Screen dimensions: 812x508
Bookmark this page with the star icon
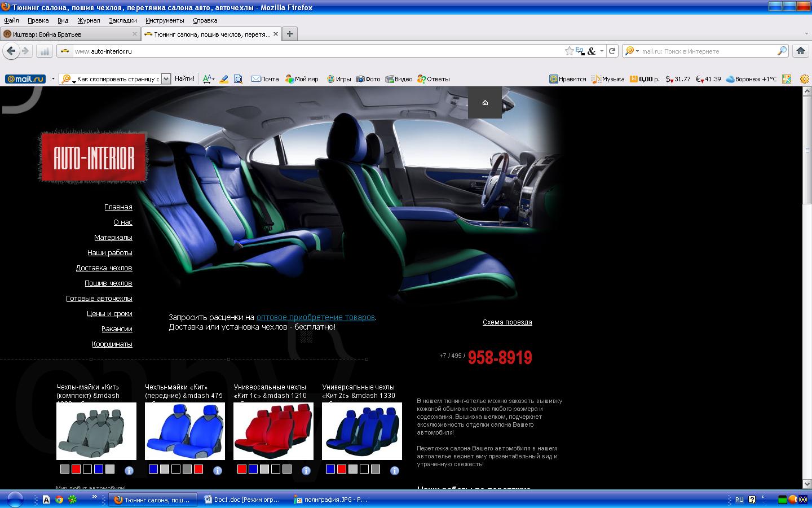click(570, 51)
